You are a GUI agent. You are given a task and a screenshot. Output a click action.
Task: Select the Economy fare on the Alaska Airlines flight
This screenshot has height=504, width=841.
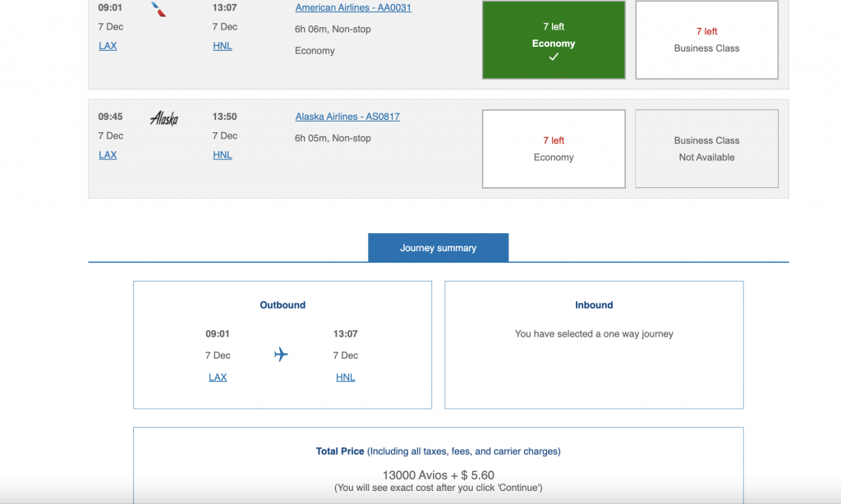pyautogui.click(x=554, y=149)
